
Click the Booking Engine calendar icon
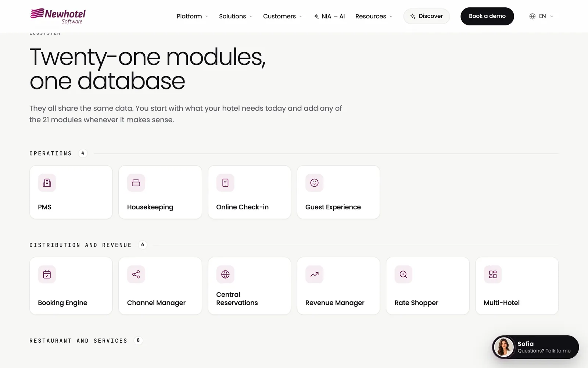[47, 275]
